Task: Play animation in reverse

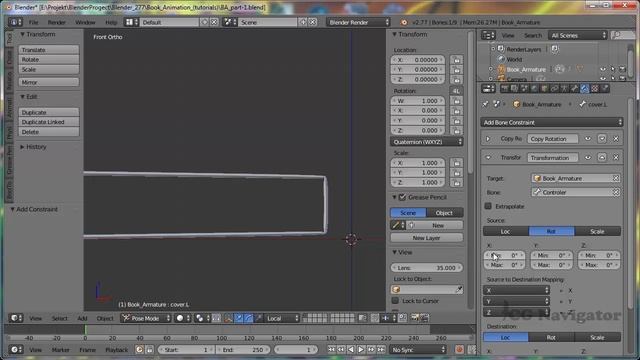Action: click(351, 350)
